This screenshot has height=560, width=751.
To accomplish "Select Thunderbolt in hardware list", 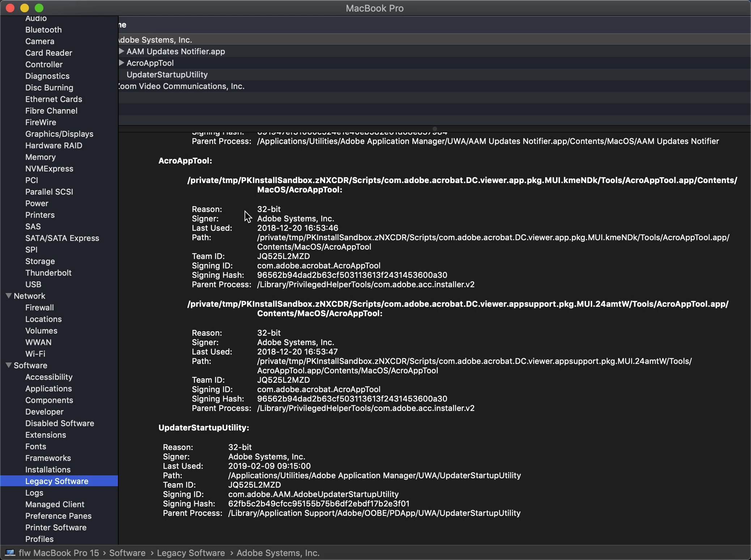I will click(48, 273).
